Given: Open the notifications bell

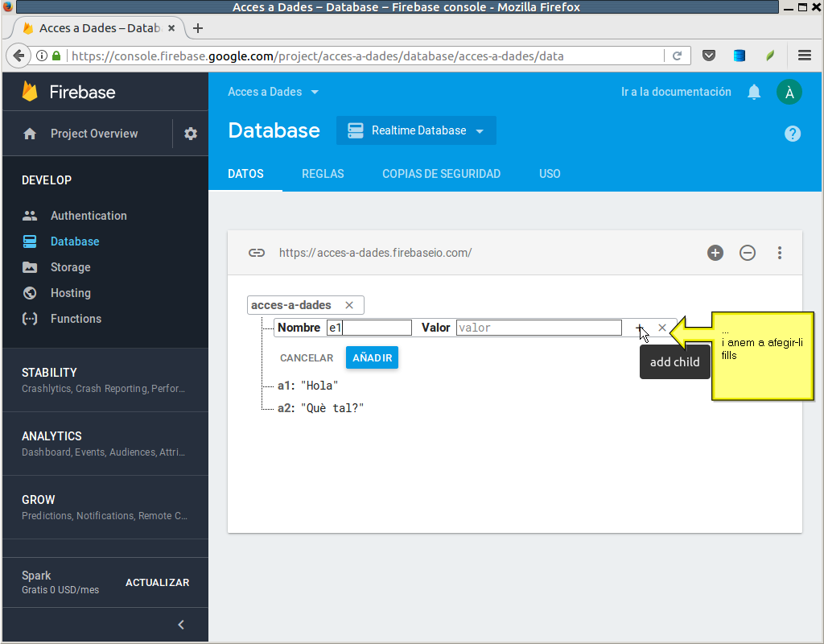Looking at the screenshot, I should pyautogui.click(x=754, y=92).
